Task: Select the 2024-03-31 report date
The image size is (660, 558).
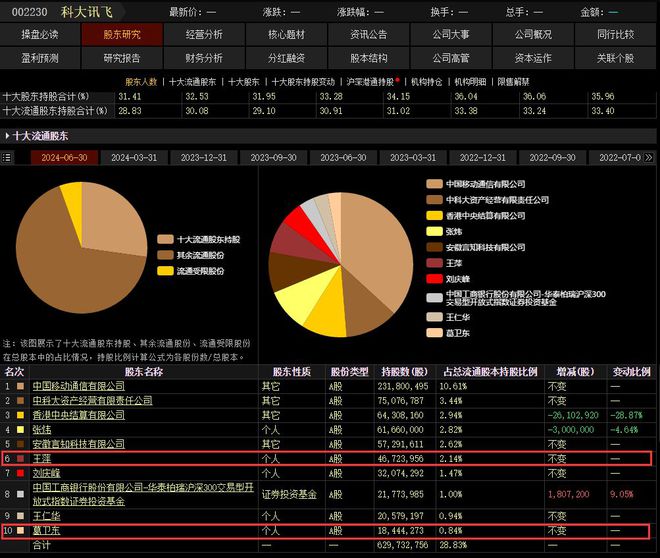Action: 134,158
